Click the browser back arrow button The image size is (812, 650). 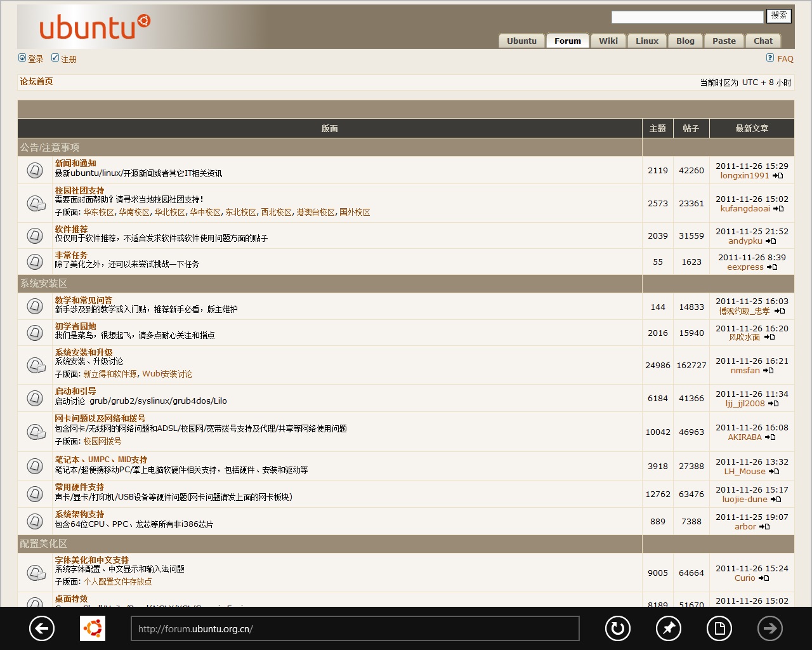[42, 629]
